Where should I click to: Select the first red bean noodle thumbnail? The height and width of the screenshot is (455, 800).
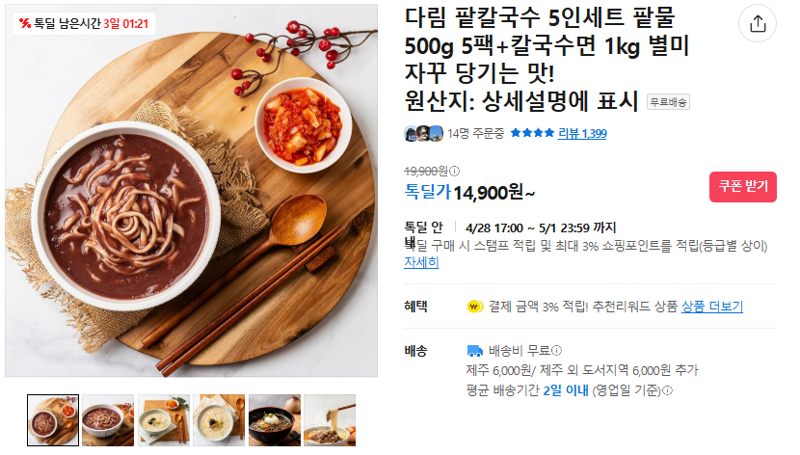click(x=53, y=420)
